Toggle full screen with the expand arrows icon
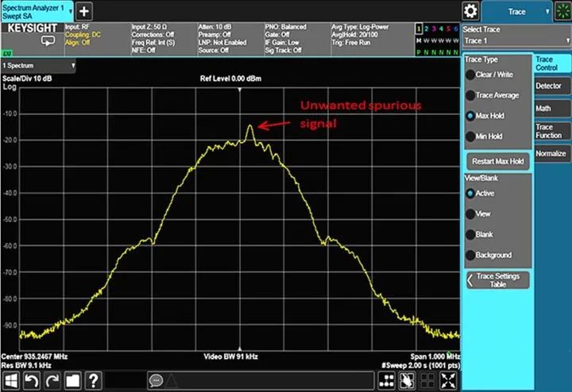The image size is (572, 392). [448, 381]
